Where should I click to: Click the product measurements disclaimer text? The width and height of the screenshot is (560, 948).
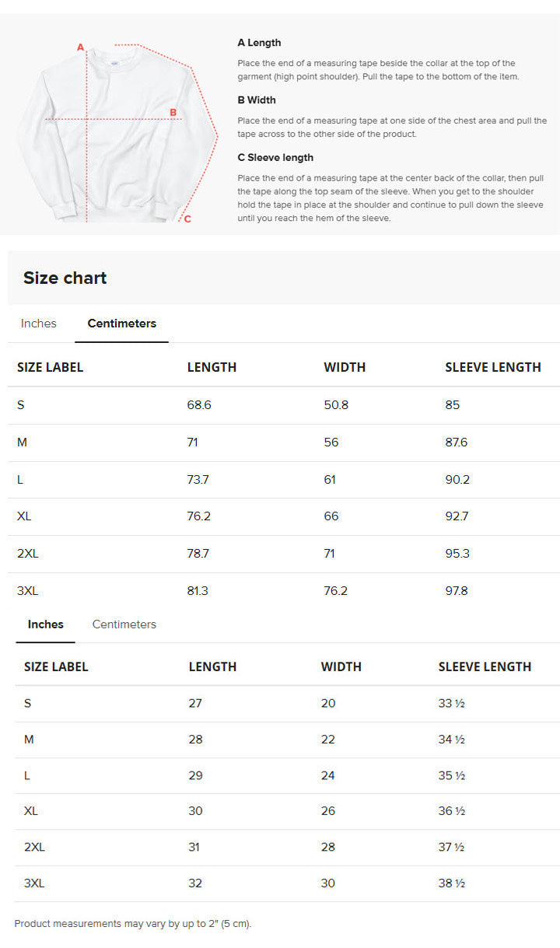(134, 924)
